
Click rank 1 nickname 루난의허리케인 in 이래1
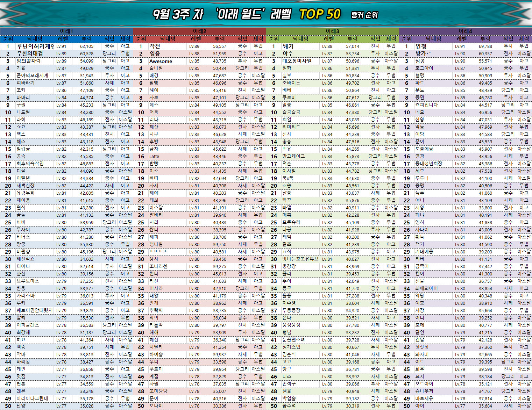(x=35, y=46)
